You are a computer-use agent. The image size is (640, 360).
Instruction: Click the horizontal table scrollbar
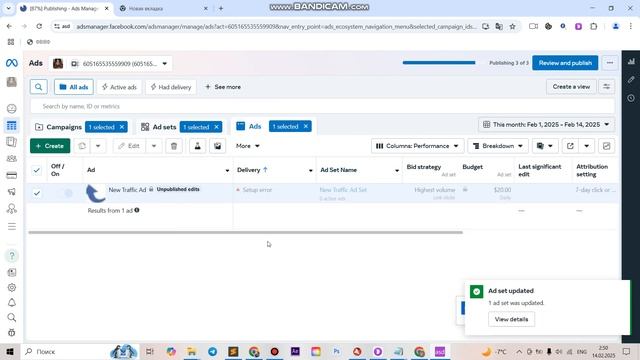click(x=245, y=232)
